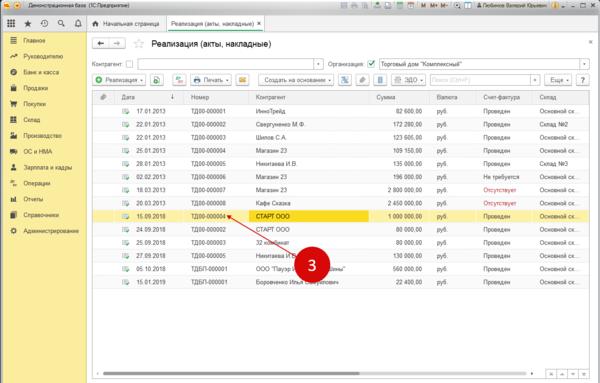
Task: Go forward with the right arrow button
Action: [x=117, y=44]
